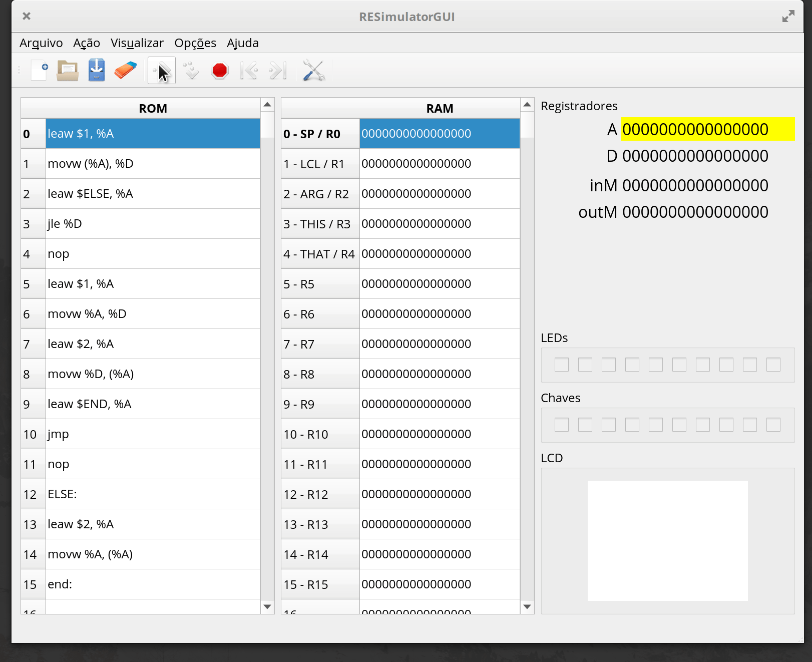
Task: Select the RAM column header
Action: tap(440, 108)
